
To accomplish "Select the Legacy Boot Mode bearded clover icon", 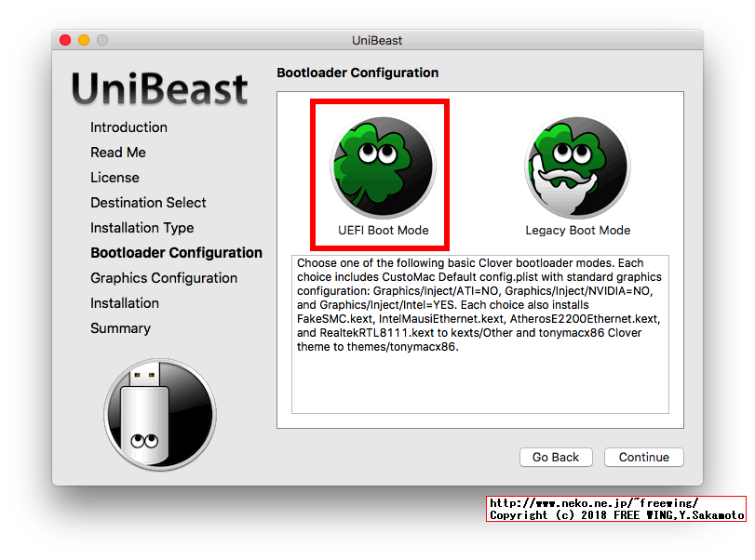I will pyautogui.click(x=576, y=165).
